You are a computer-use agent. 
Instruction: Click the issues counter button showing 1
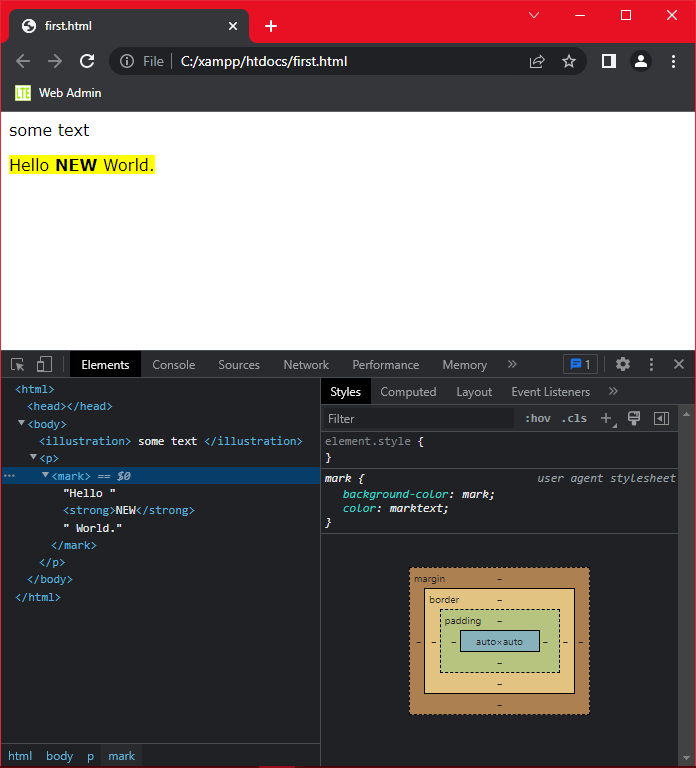coord(580,365)
